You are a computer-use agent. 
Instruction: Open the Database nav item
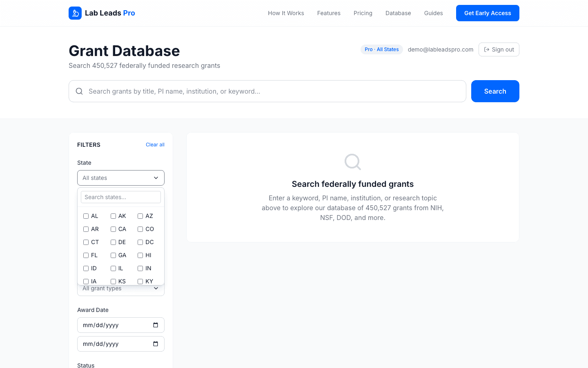[398, 13]
